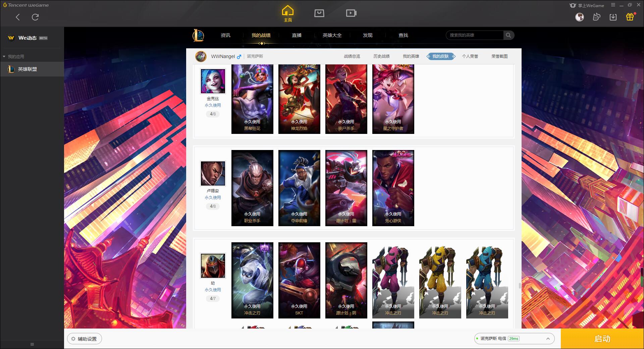Open the 夺命前锋 skin card
The height and width of the screenshot is (349, 644).
coord(299,188)
